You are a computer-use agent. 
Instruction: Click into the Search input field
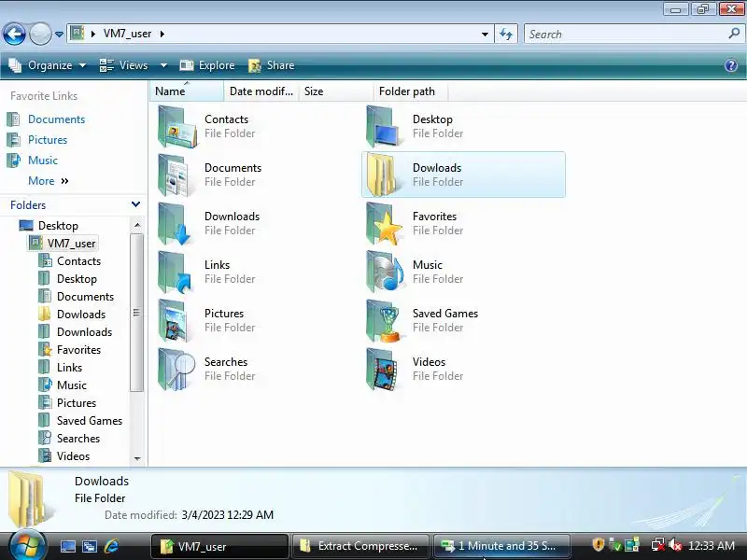(x=627, y=35)
